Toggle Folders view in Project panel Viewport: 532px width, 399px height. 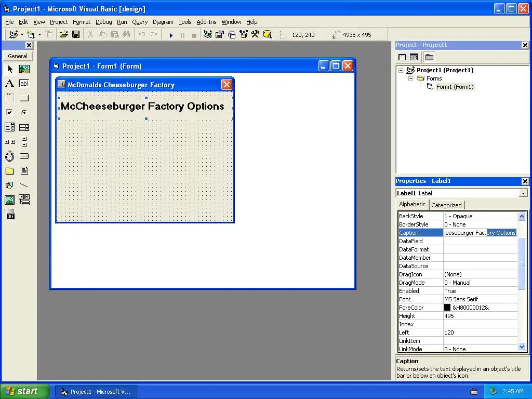429,57
